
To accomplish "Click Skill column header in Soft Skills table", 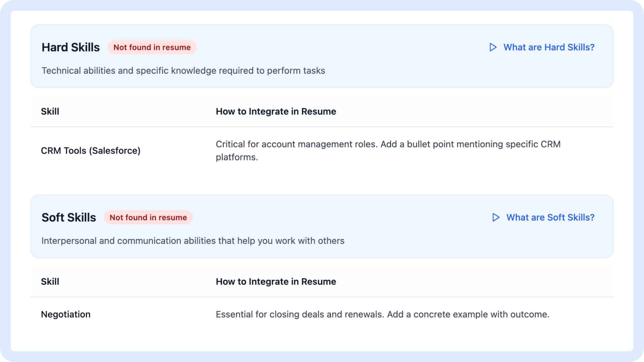I will point(50,281).
